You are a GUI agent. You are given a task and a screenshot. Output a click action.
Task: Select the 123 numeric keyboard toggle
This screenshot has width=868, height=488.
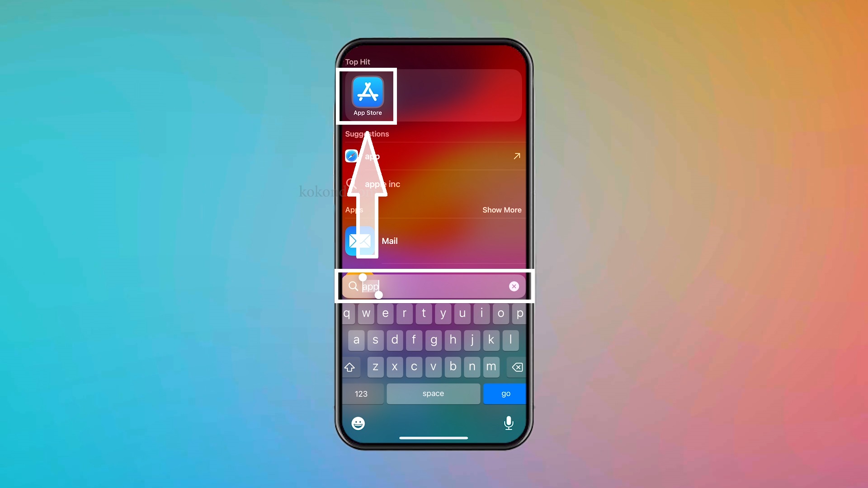(361, 393)
